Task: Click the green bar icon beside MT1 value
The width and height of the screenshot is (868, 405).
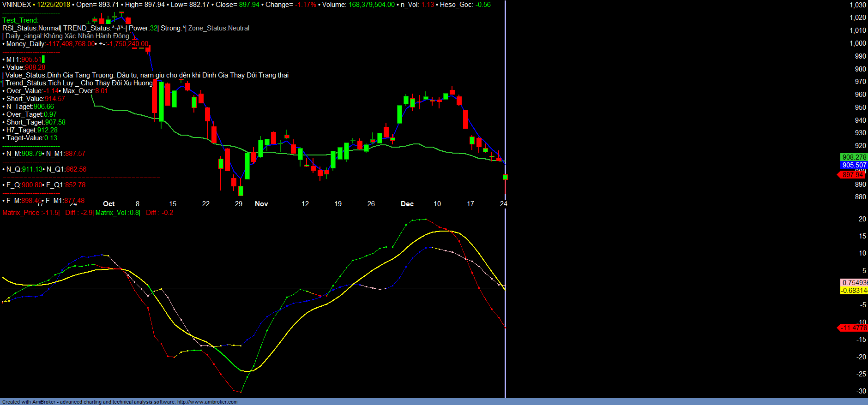Action: 43,60
